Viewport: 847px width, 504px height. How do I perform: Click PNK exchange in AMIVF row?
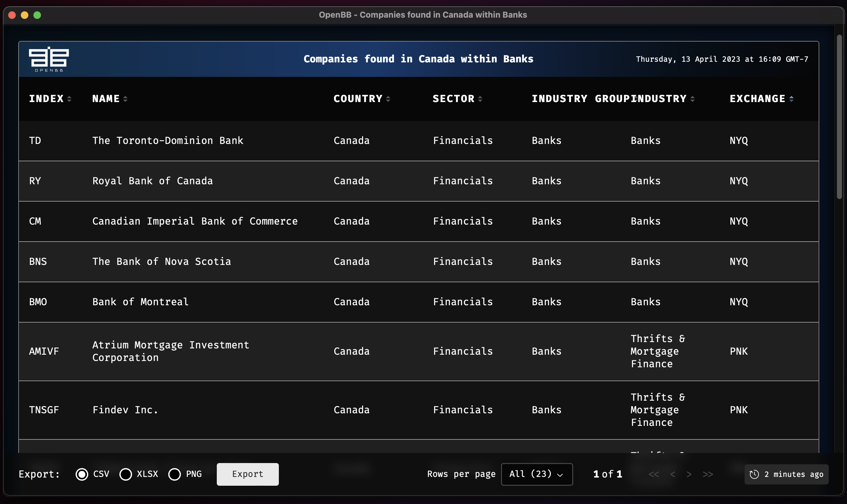[x=739, y=351]
